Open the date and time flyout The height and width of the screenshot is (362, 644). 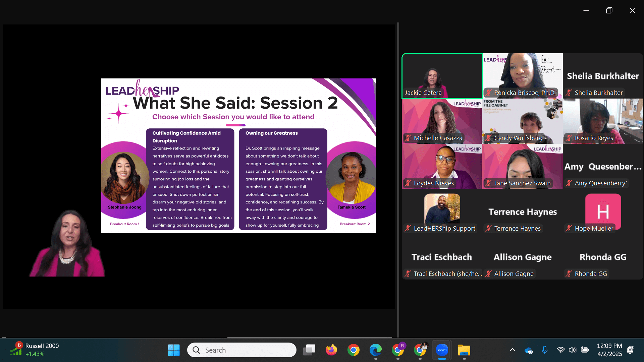(x=609, y=350)
